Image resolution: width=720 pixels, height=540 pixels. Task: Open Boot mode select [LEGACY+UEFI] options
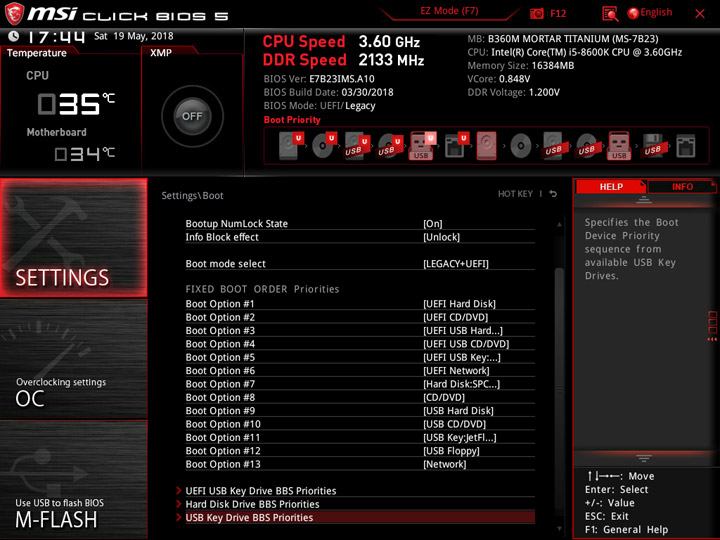click(x=456, y=264)
